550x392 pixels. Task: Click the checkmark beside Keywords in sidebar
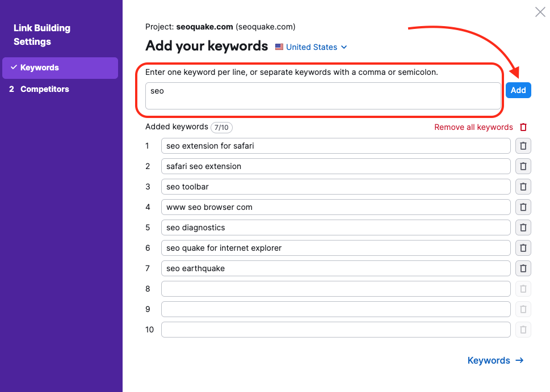point(14,68)
